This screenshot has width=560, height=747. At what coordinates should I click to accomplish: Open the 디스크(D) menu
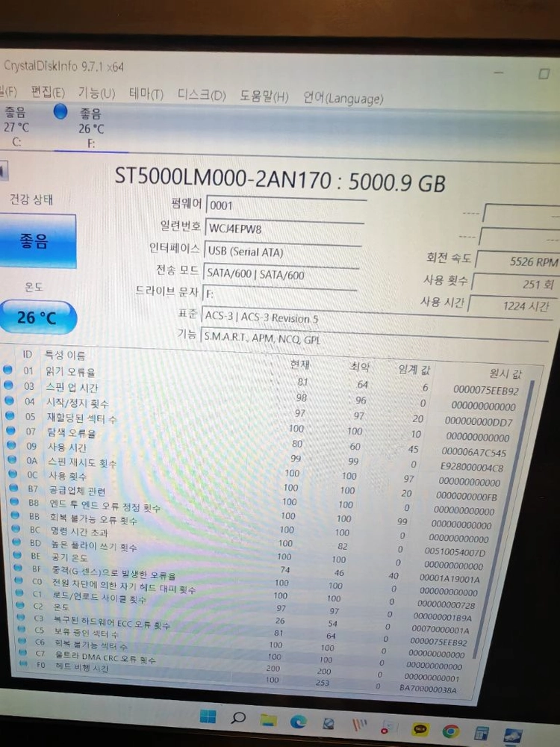pyautogui.click(x=202, y=95)
